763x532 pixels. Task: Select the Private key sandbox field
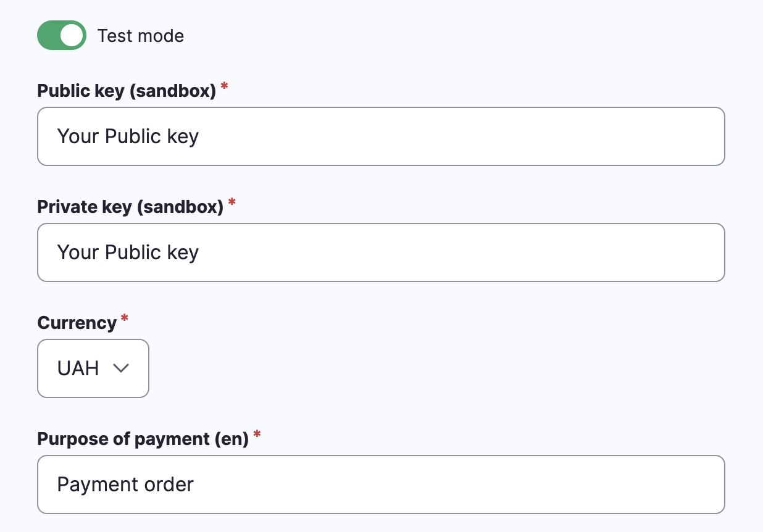pyautogui.click(x=381, y=252)
